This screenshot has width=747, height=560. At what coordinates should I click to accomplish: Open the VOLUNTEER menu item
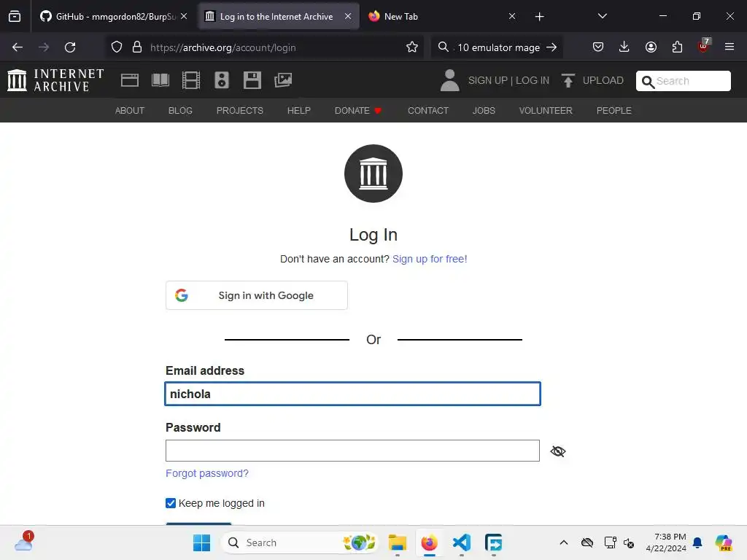click(546, 111)
